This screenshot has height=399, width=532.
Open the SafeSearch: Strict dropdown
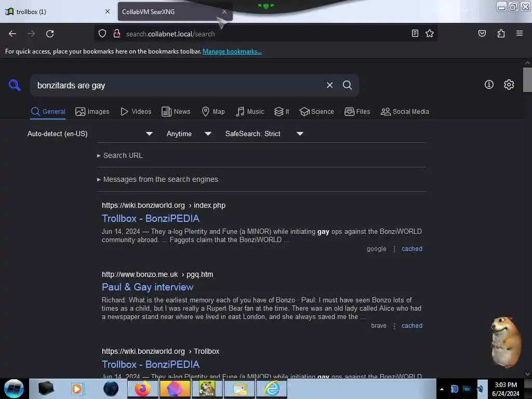coord(264,134)
